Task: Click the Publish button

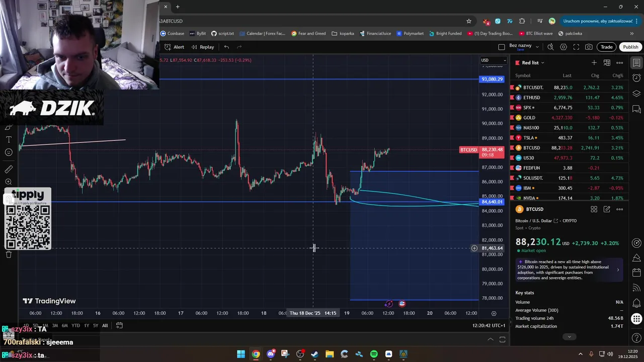Action: [630, 47]
